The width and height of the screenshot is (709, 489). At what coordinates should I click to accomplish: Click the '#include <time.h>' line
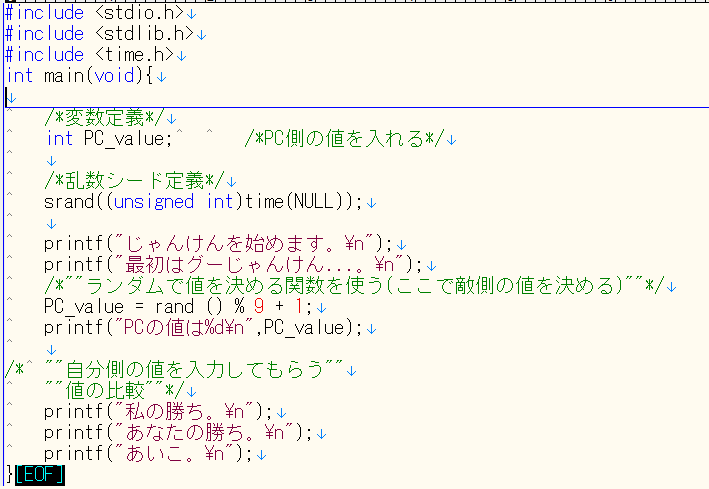(89, 55)
